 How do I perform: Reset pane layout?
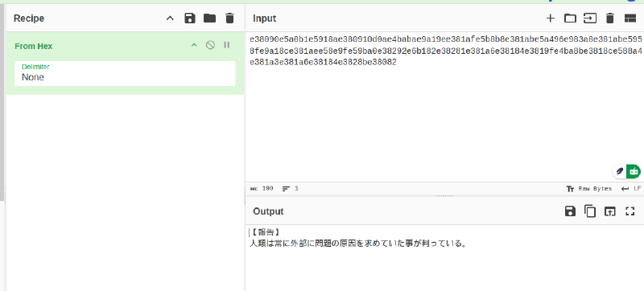pyautogui.click(x=630, y=18)
